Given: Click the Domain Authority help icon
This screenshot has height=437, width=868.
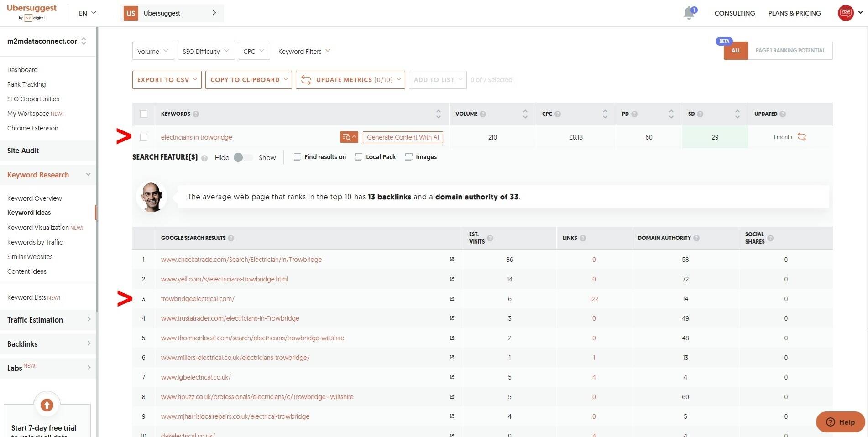Looking at the screenshot, I should (696, 238).
